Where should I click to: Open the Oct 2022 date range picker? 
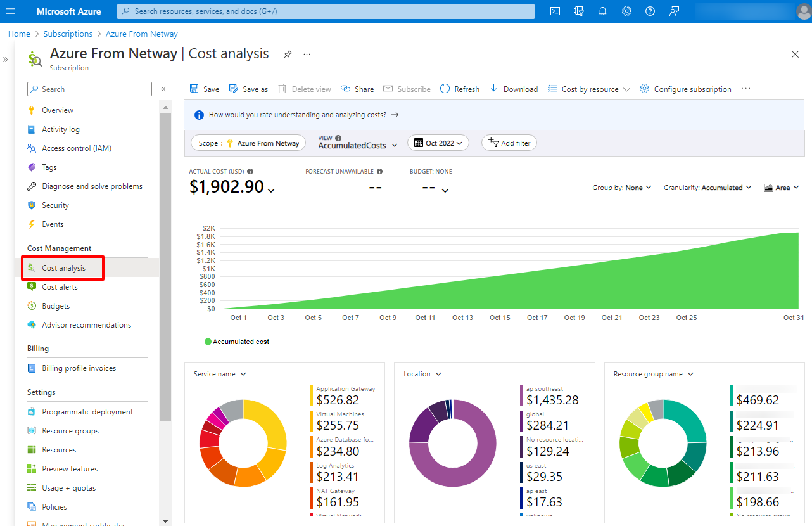[438, 143]
